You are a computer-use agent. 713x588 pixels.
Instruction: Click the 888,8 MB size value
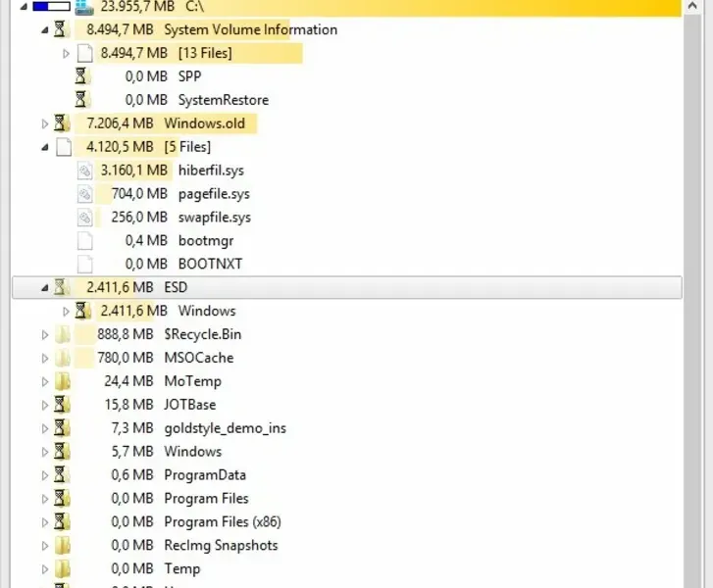tap(126, 334)
